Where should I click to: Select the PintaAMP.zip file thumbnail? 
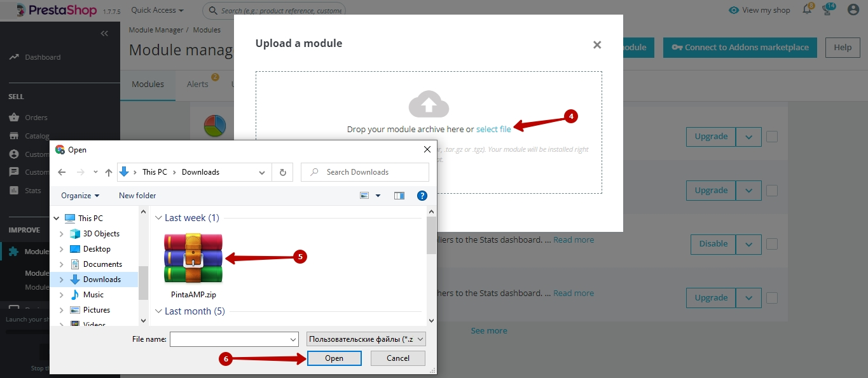point(193,259)
